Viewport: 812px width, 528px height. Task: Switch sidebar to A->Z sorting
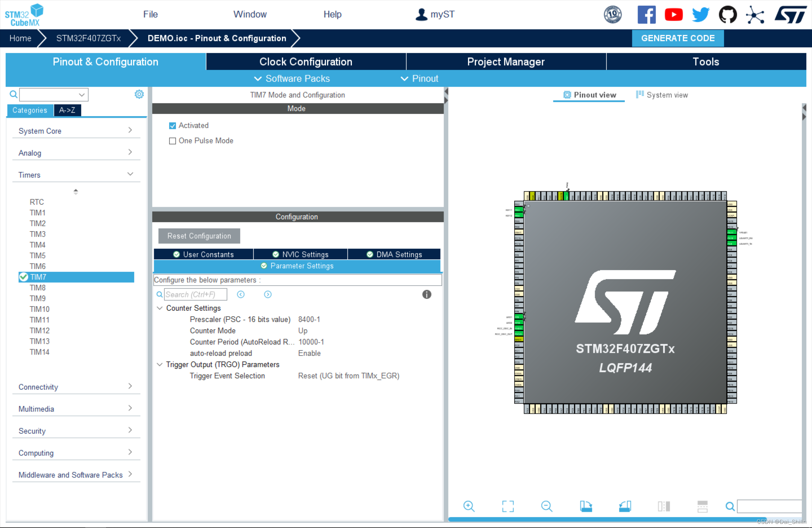pos(67,110)
